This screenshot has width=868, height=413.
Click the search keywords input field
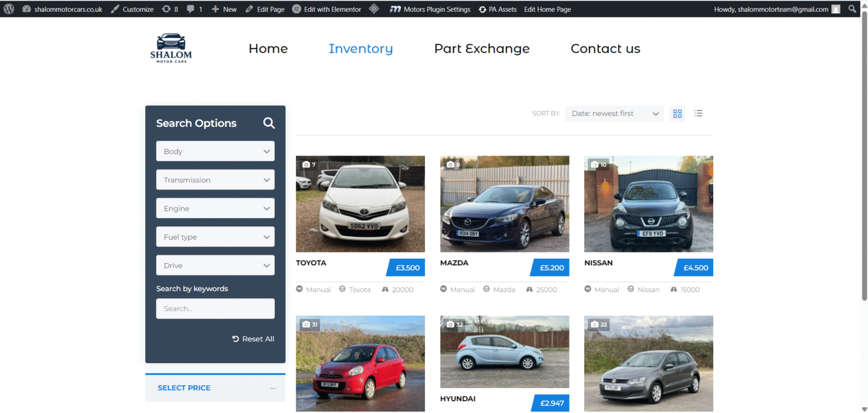tap(215, 308)
